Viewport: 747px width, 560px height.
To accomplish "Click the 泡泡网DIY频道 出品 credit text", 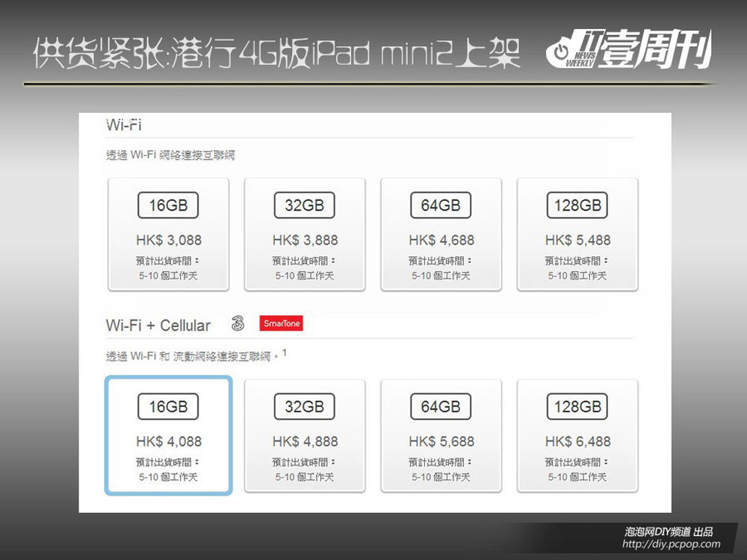I will [669, 532].
